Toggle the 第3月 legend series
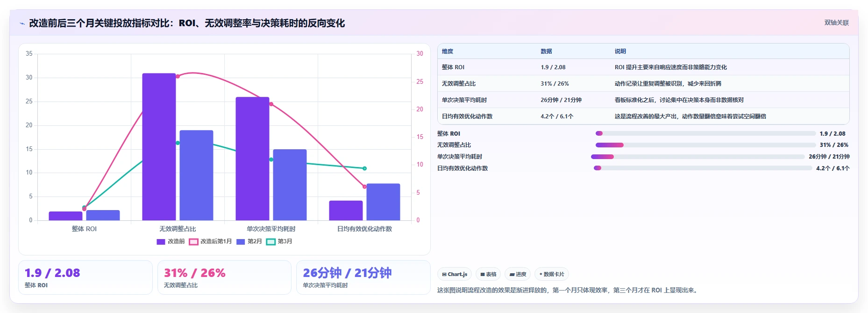This screenshot has width=868, height=313. pos(279,241)
